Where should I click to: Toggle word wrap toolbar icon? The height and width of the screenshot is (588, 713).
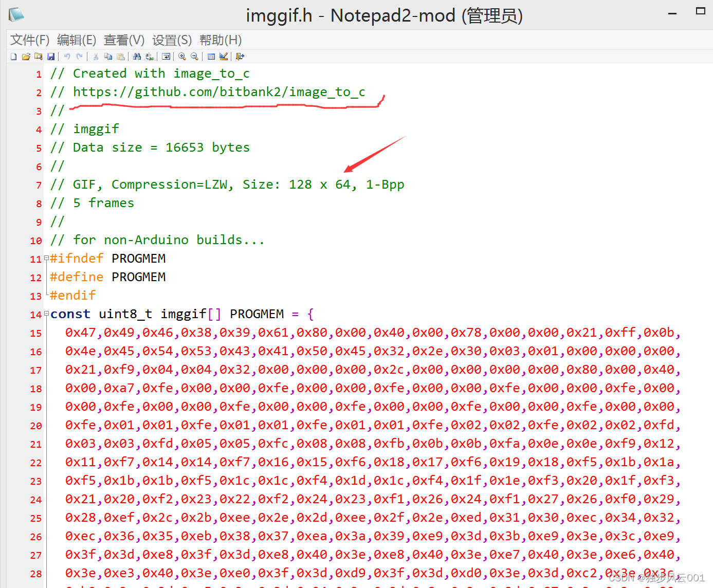point(166,57)
